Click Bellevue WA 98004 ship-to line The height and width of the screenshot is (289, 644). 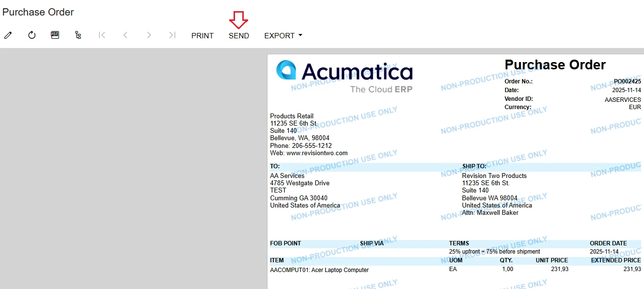tap(489, 198)
